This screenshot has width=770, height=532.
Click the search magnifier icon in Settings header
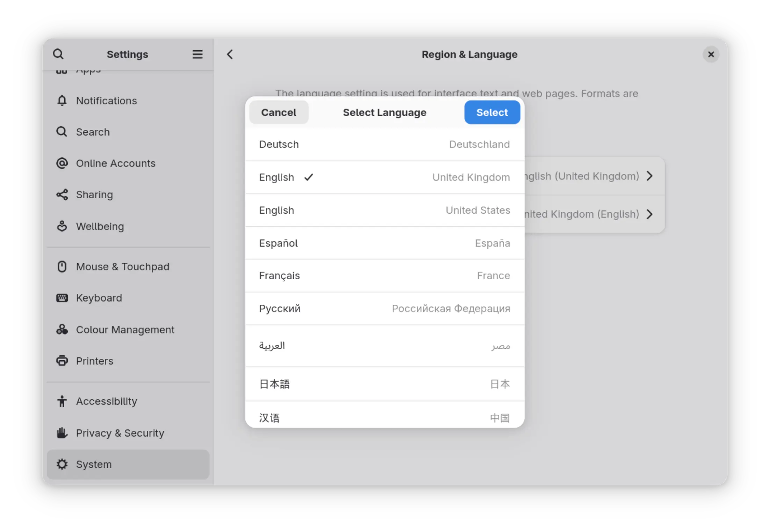coord(58,54)
